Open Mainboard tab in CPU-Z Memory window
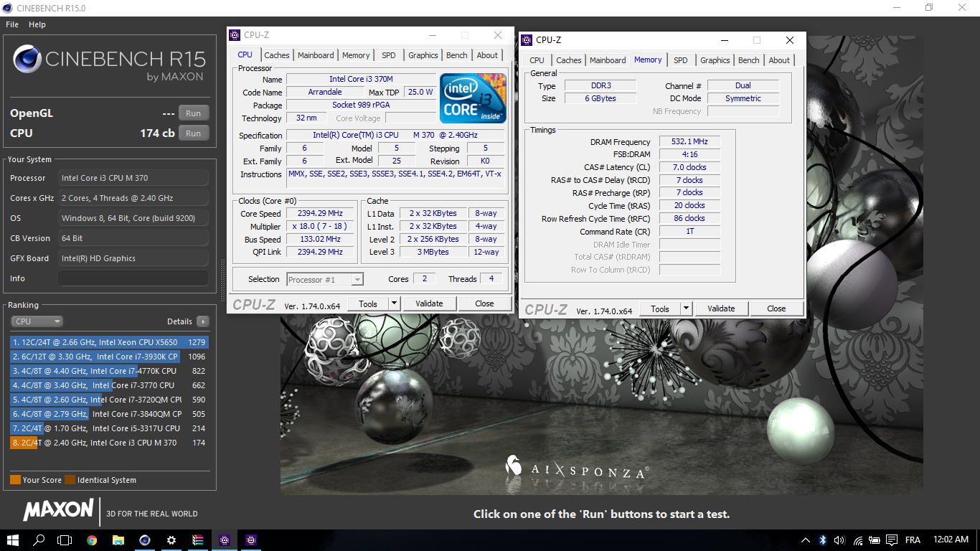Screen dimensions: 980x551 coord(608,60)
